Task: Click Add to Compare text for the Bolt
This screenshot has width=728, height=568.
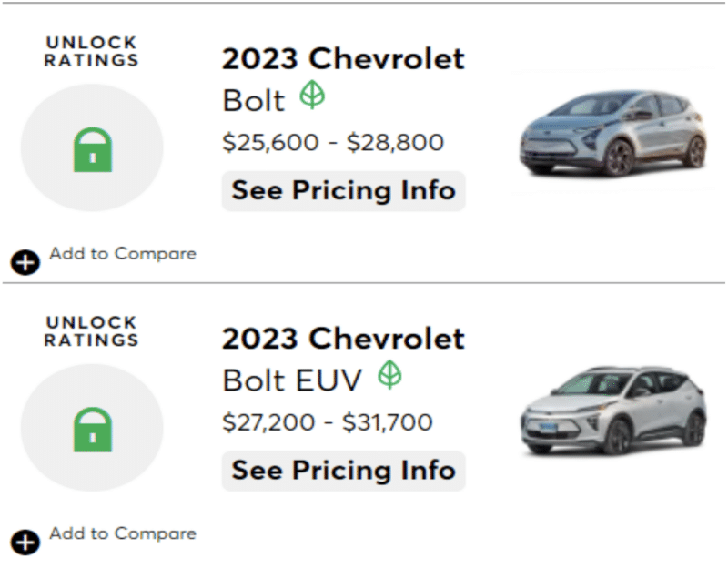Action: coord(122,254)
